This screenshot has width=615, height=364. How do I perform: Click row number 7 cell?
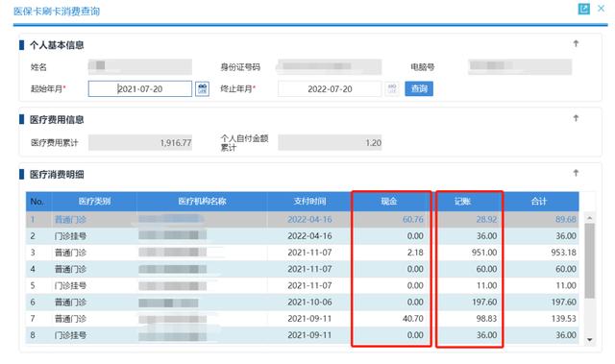click(x=33, y=319)
